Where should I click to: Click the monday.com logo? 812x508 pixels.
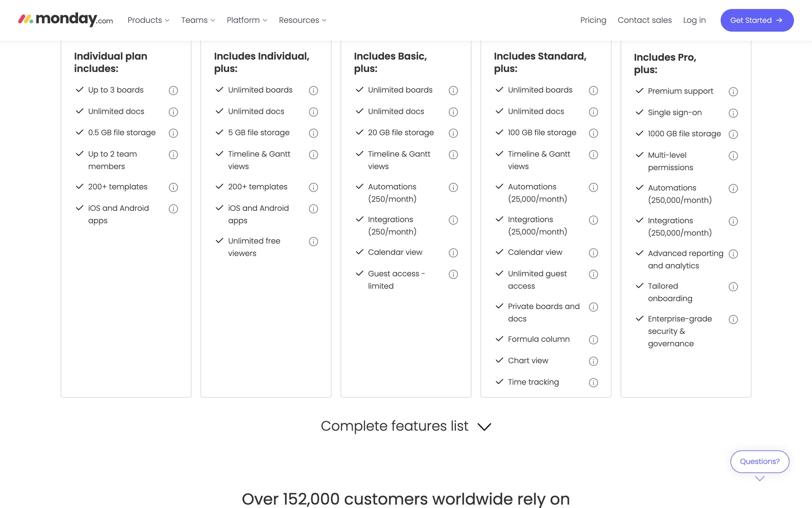click(x=66, y=20)
